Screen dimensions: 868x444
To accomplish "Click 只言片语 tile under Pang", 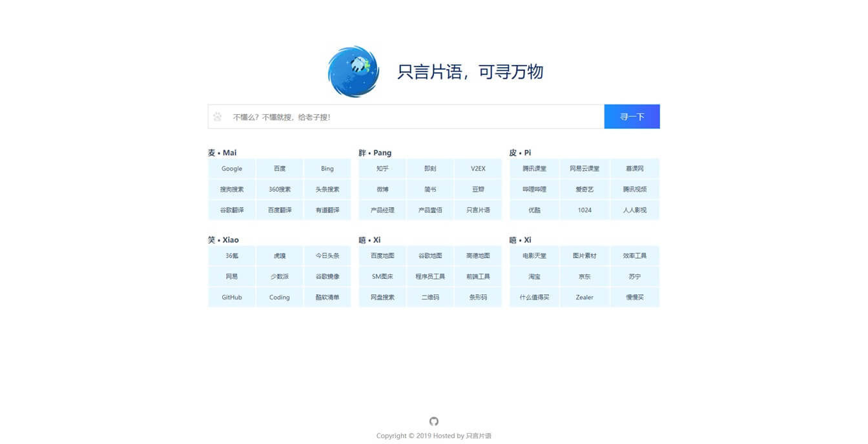I will pos(478,210).
